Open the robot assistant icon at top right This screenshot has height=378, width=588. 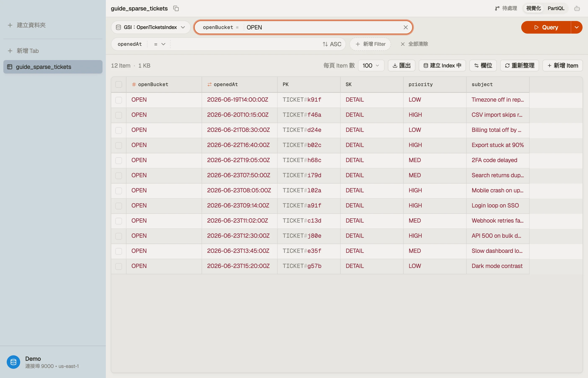coord(577,9)
